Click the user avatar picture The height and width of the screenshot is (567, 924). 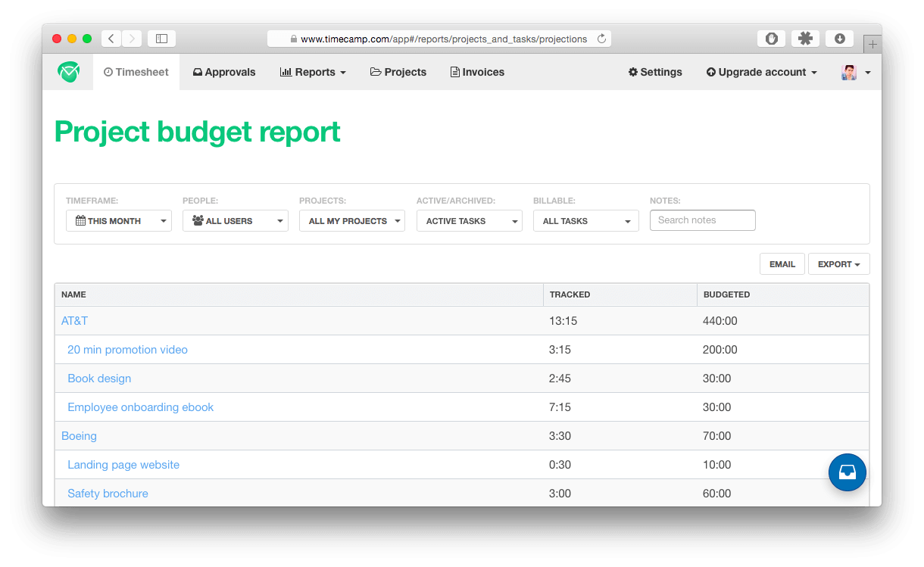coord(850,72)
